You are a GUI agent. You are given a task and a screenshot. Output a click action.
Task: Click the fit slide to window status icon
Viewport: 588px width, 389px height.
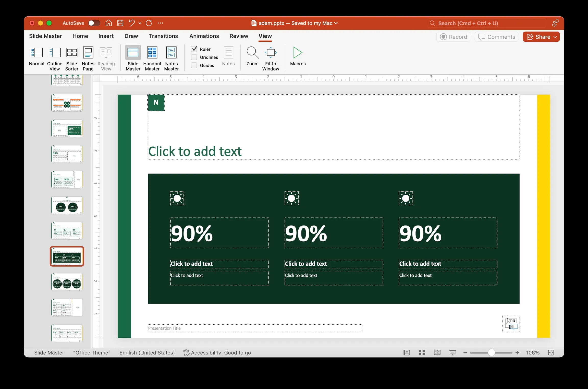(x=551, y=353)
